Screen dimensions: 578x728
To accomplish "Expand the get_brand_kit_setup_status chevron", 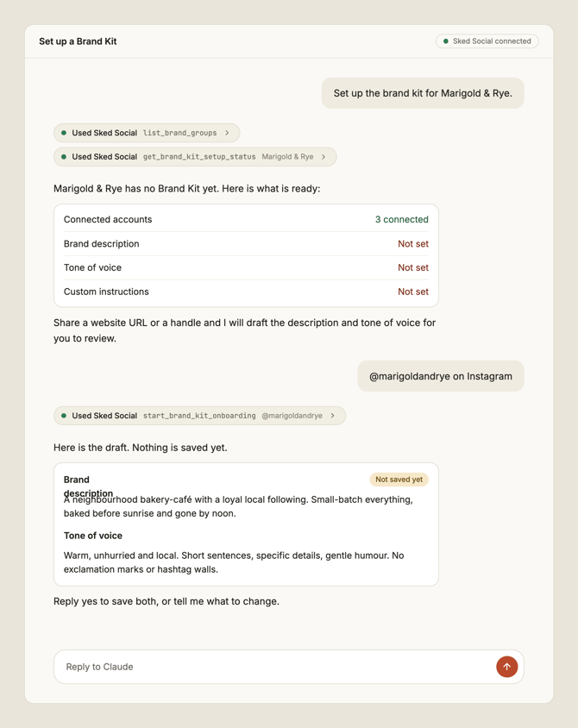I will [x=324, y=157].
